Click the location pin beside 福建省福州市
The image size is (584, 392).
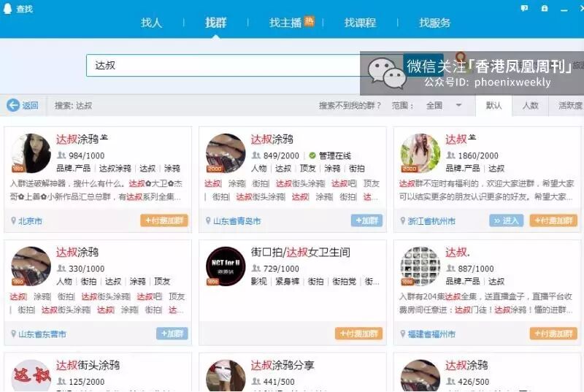click(x=403, y=334)
